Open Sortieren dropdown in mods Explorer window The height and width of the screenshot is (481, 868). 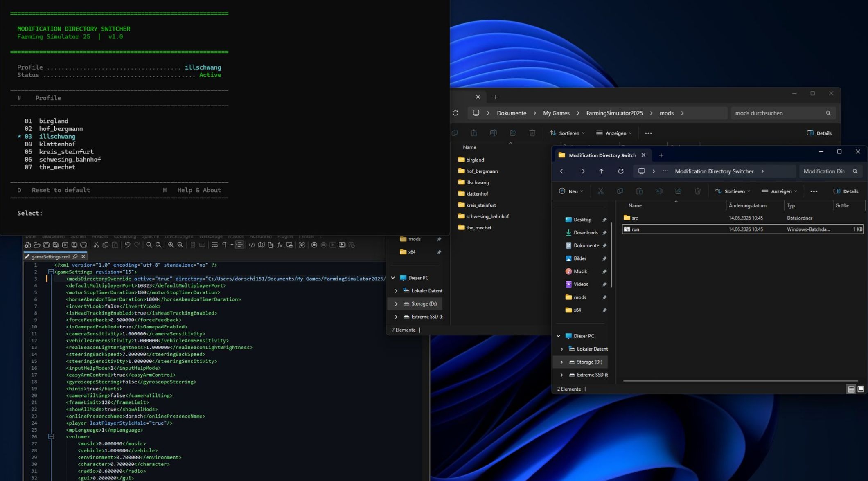567,133
